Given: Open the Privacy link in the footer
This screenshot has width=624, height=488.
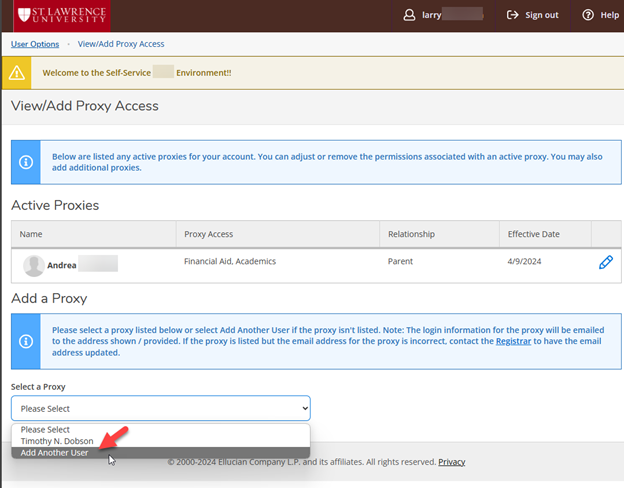Looking at the screenshot, I should pos(451,462).
